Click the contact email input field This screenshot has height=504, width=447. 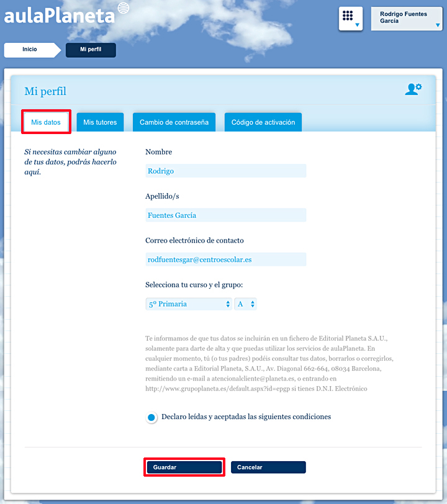coord(225,259)
